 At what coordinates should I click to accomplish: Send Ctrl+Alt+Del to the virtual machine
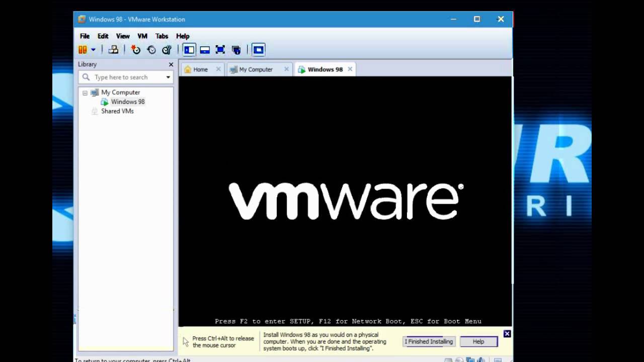[114, 49]
